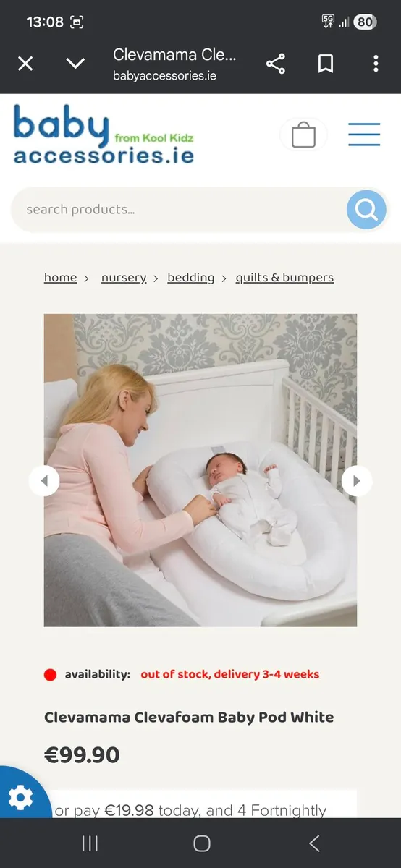Tap the baby accessories.ie logo
The width and height of the screenshot is (401, 868).
pyautogui.click(x=104, y=135)
